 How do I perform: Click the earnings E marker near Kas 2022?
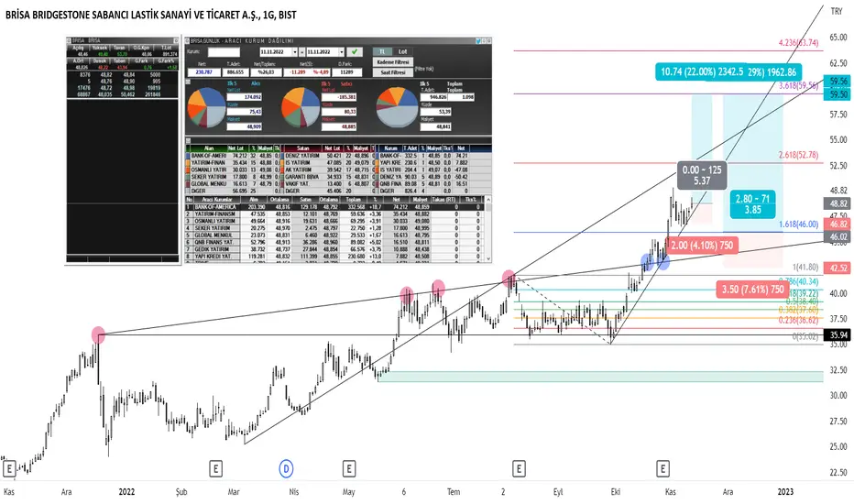pos(662,468)
